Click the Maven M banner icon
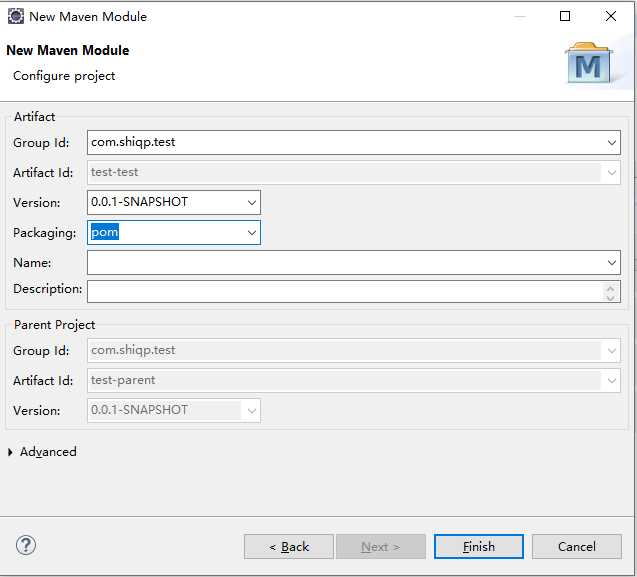Image resolution: width=637 pixels, height=577 pixels. point(589,64)
